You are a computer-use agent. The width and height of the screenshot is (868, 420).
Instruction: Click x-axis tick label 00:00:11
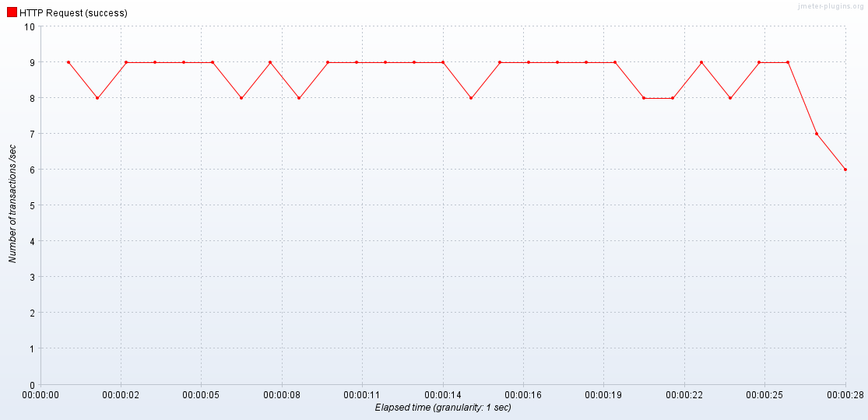362,395
